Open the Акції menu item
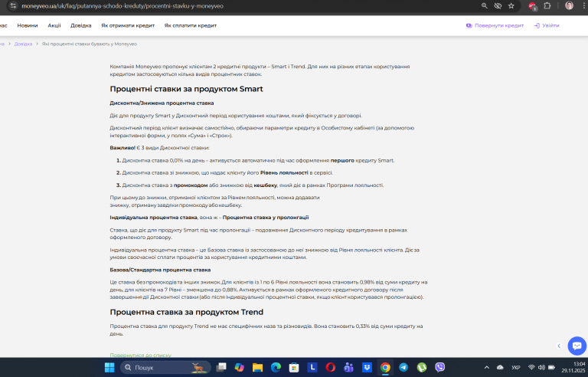588x377 pixels. (54, 25)
